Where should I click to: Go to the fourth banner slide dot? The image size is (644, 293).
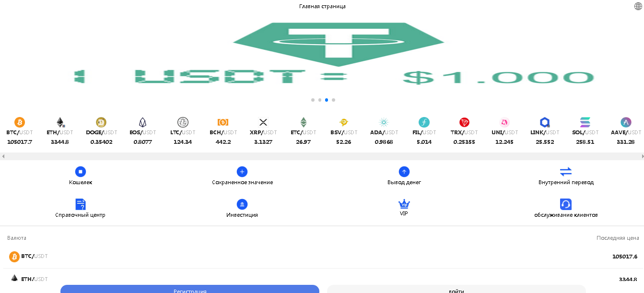click(x=333, y=100)
